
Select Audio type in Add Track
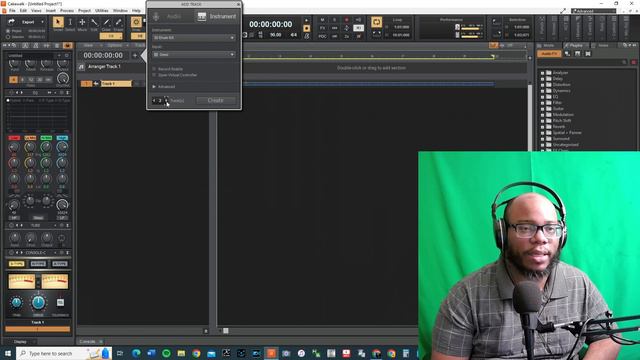click(x=168, y=16)
